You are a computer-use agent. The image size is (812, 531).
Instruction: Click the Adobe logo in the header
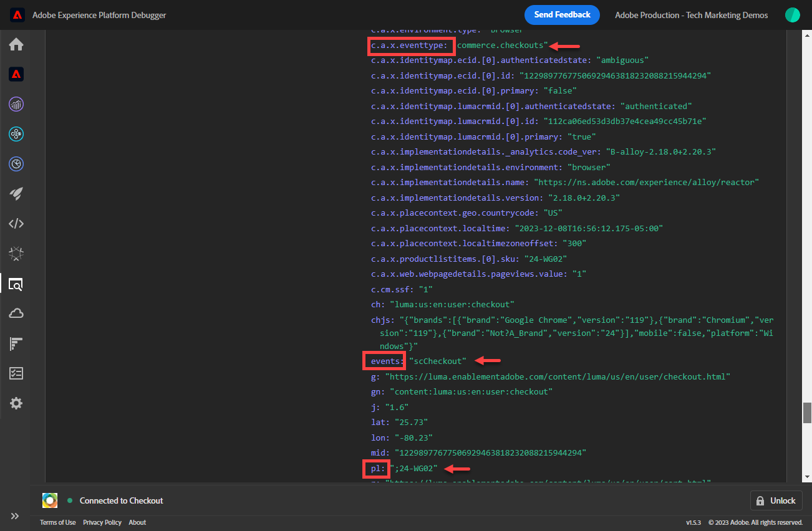[x=17, y=15]
